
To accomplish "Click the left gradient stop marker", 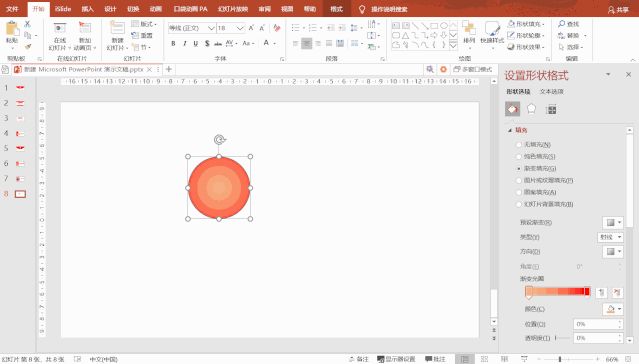I will 529,292.
